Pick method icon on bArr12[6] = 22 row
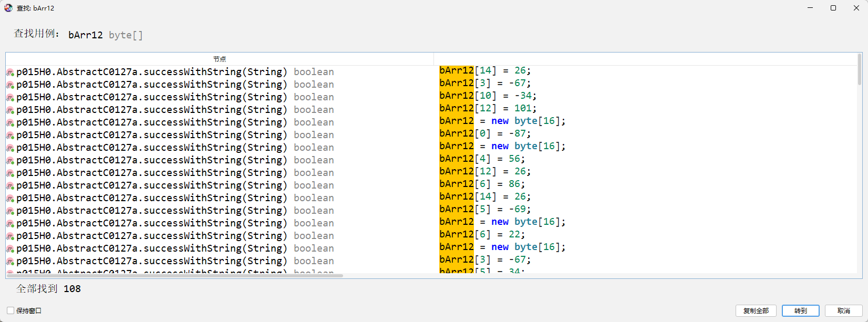Image resolution: width=868 pixels, height=322 pixels. (x=10, y=236)
